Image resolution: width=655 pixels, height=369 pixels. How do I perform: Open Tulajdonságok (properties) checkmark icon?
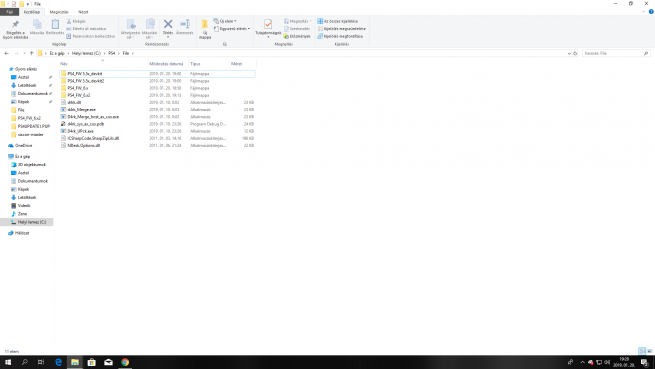click(268, 24)
